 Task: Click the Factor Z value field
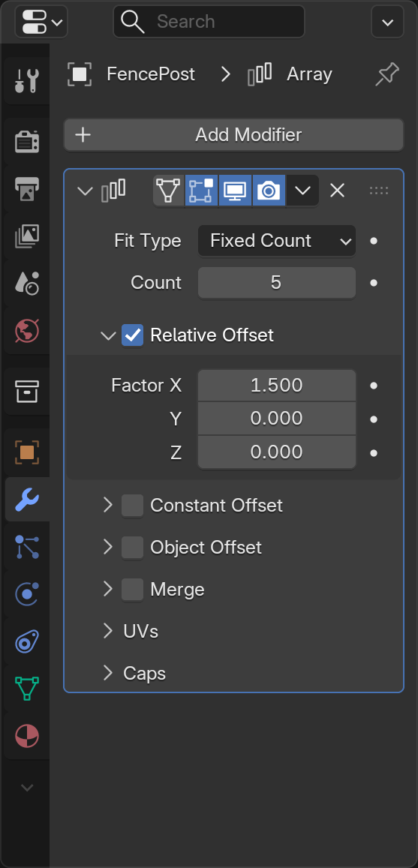(277, 452)
